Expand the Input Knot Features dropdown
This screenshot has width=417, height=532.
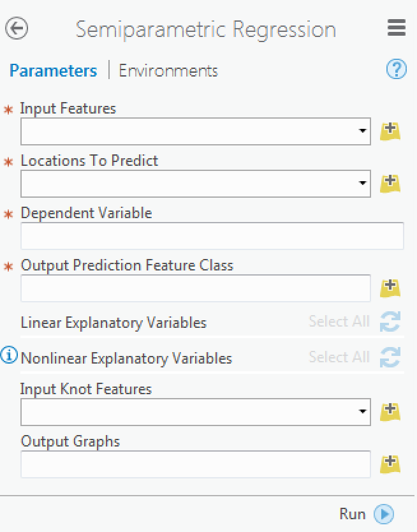pos(363,411)
